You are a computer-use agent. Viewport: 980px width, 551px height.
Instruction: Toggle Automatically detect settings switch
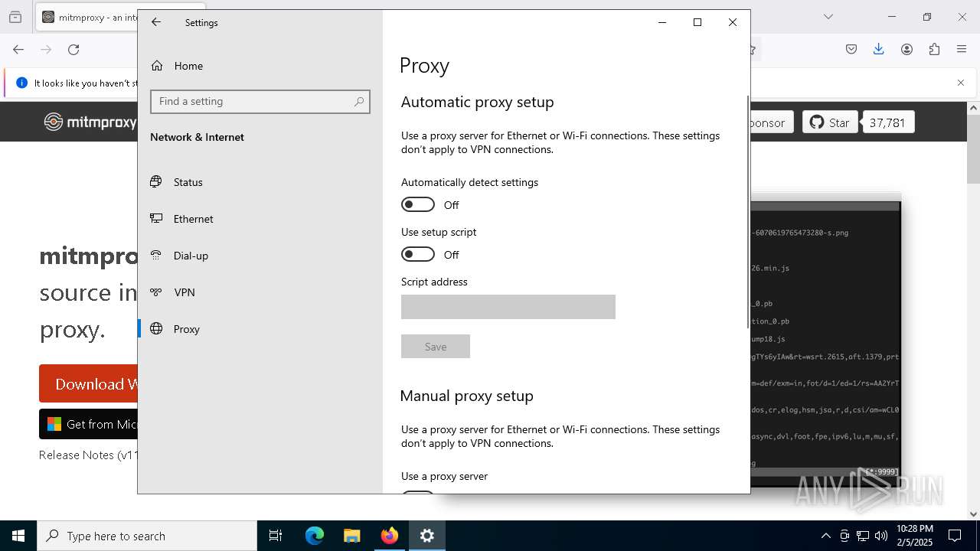pyautogui.click(x=418, y=204)
